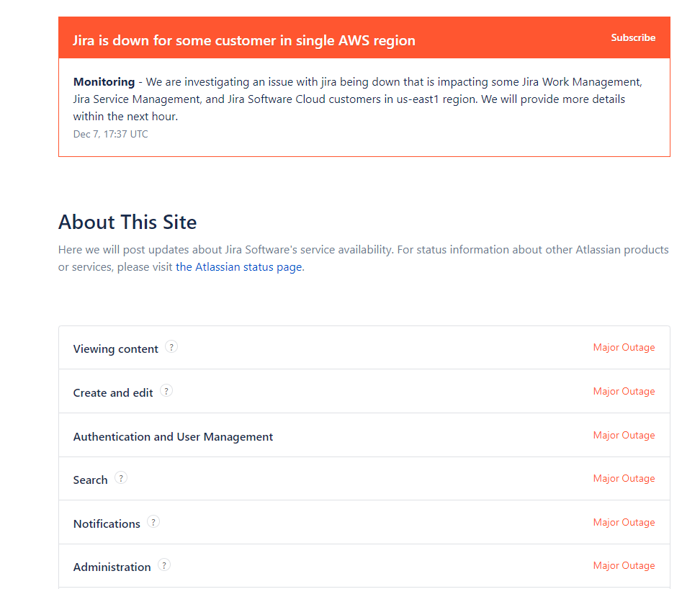Screen dimensions: 700x589
Task: Open the Atlassian status page link
Action: 239,267
